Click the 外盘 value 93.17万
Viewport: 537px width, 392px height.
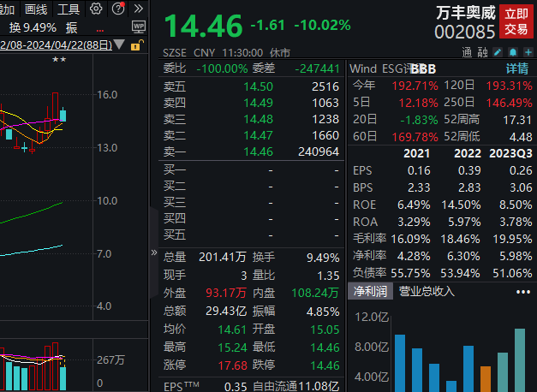coord(226,293)
